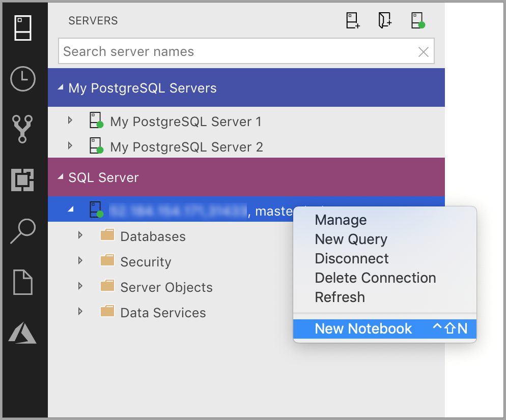Click the New Connection toolbar icon

coord(353,20)
